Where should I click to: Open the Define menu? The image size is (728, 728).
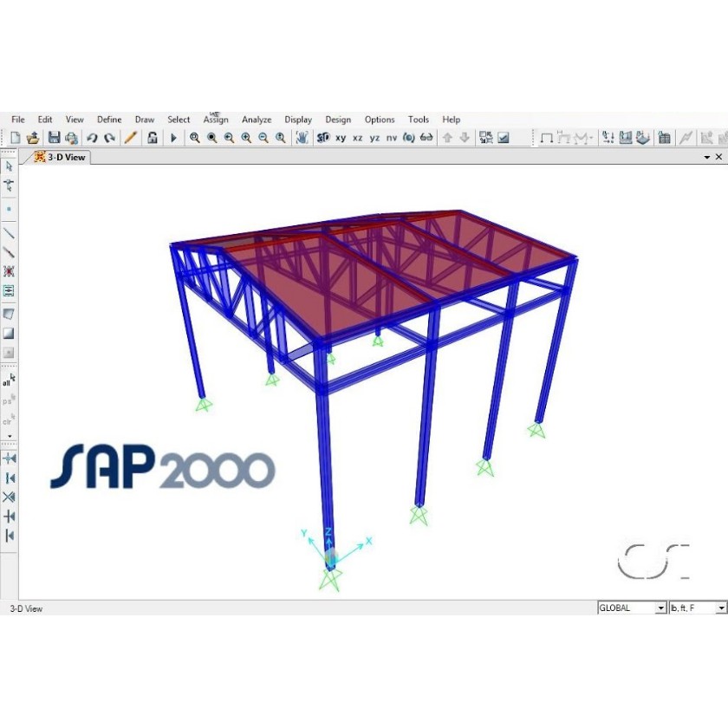109,120
